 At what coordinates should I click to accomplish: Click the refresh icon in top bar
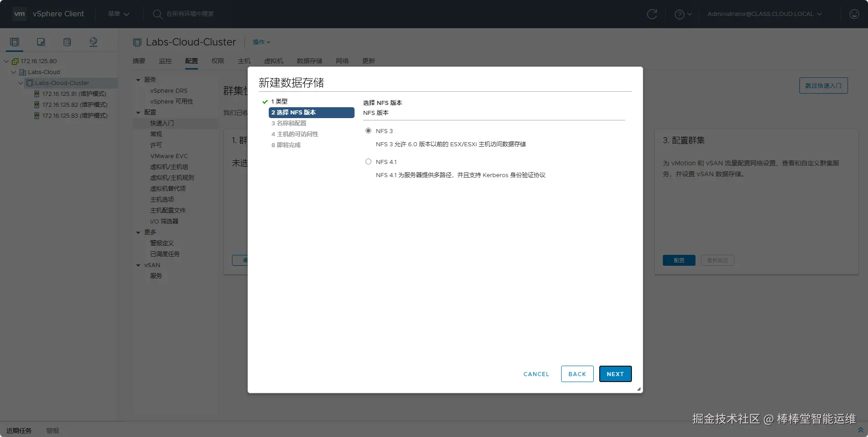tap(652, 14)
